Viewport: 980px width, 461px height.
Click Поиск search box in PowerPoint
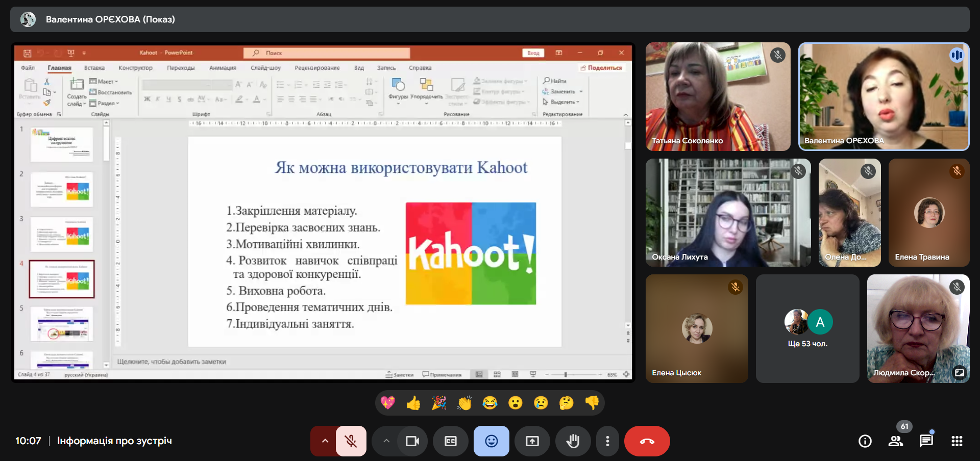327,53
